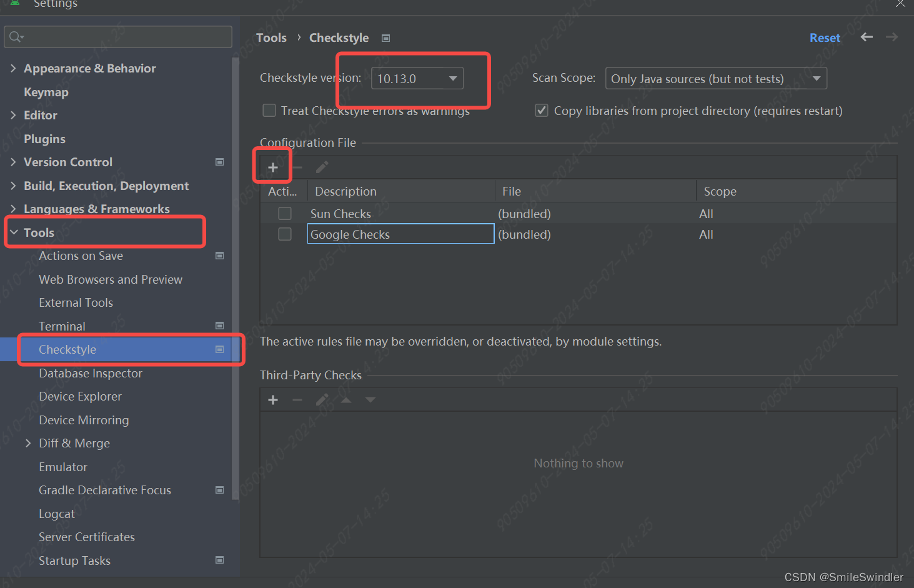The image size is (914, 588).
Task: Activate the Sun Checks configuration checkbox
Action: [x=284, y=213]
